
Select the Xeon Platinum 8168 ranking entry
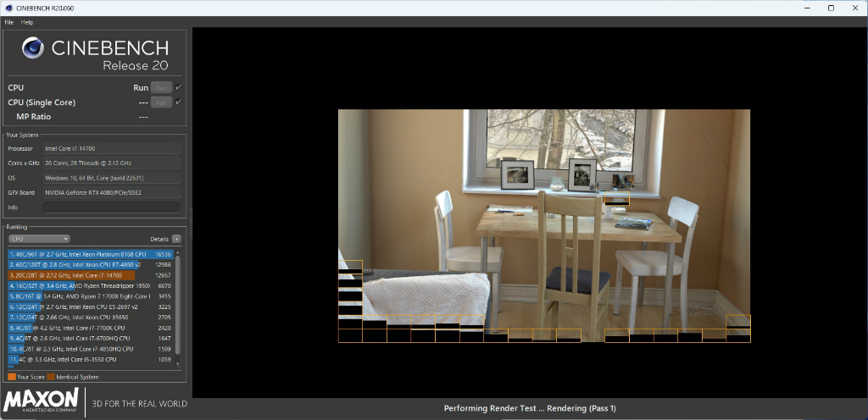[x=91, y=254]
